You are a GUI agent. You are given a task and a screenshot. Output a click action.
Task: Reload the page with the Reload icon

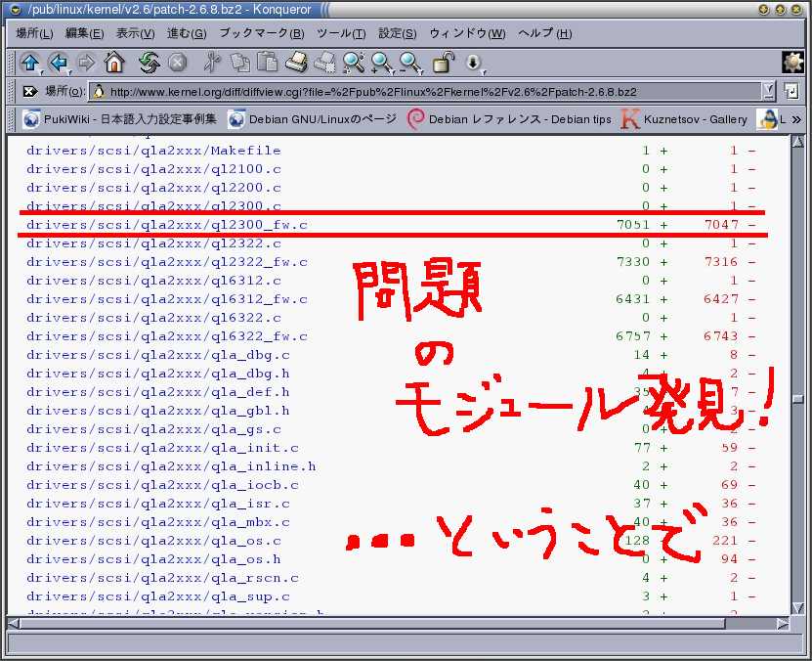point(149,63)
